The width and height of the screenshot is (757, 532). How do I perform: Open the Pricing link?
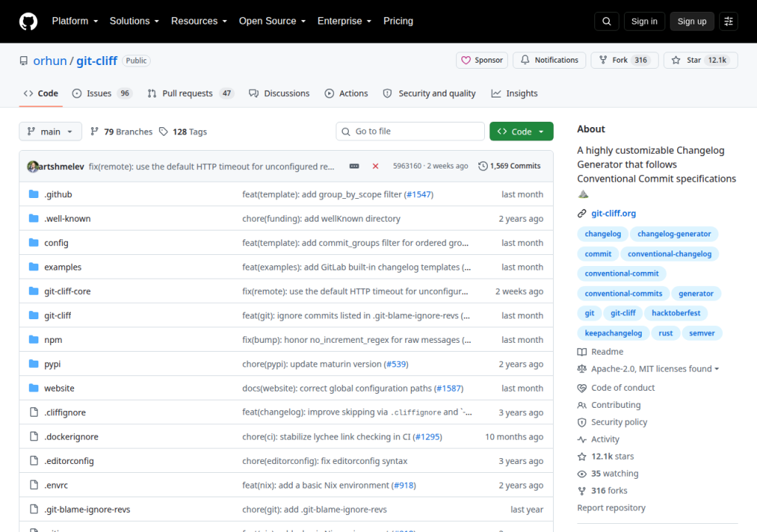click(x=398, y=21)
